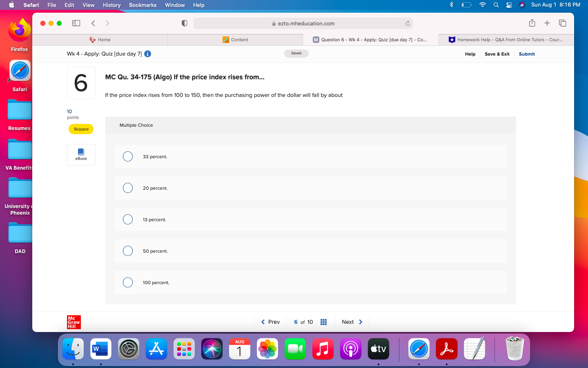This screenshot has height=368, width=588.
Task: Click the sidebar toggle icon in Safari toolbar
Action: coord(76,23)
